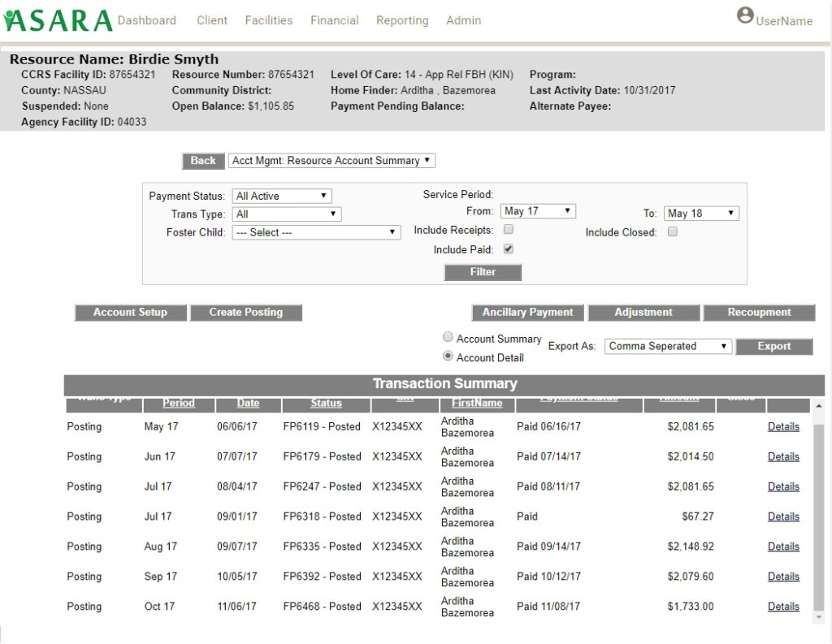The image size is (832, 644).
Task: Apply the Filter button
Action: click(483, 272)
